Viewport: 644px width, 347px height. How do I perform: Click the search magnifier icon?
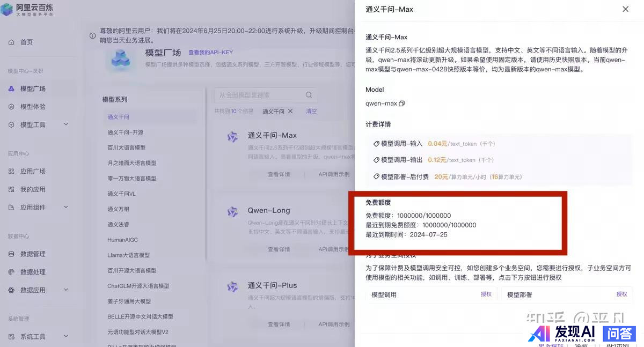click(309, 95)
